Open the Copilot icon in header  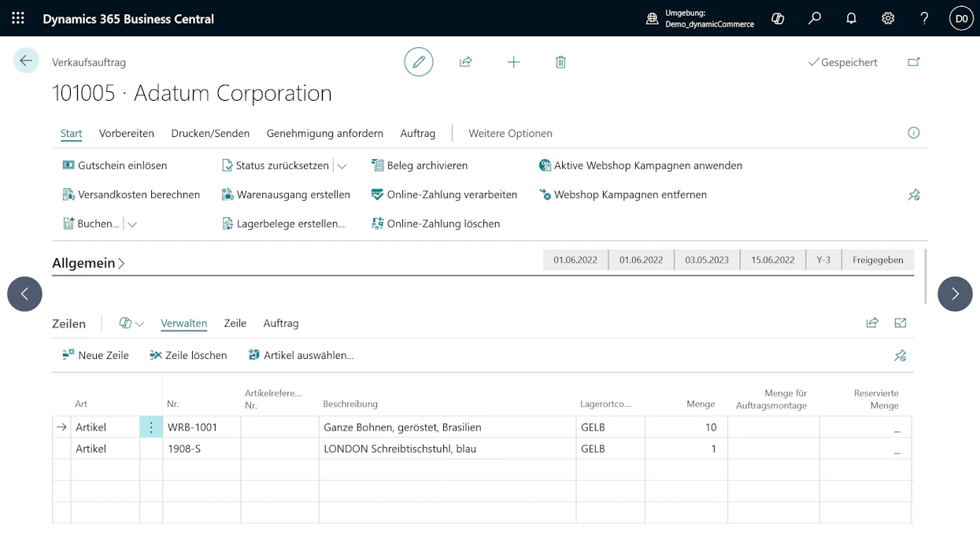[778, 18]
